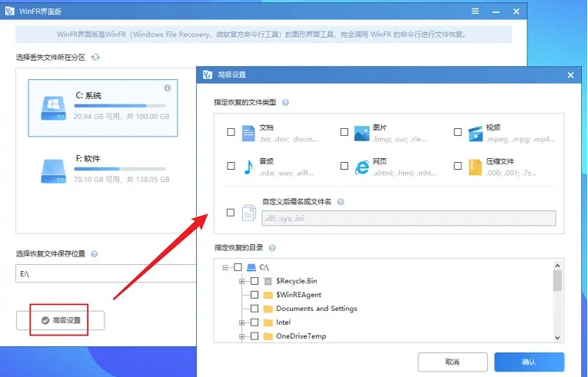Check the Documents and Settings checkbox
This screenshot has width=588, height=377.
[254, 309]
